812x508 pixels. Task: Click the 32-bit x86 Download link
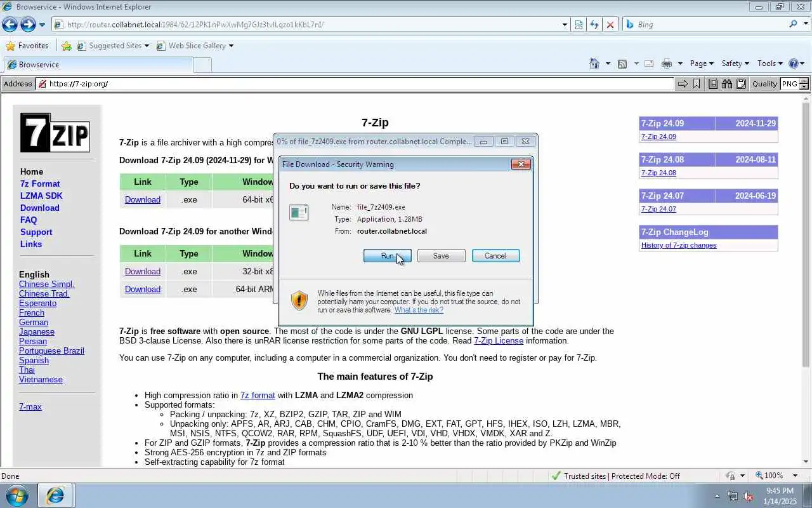click(x=143, y=271)
